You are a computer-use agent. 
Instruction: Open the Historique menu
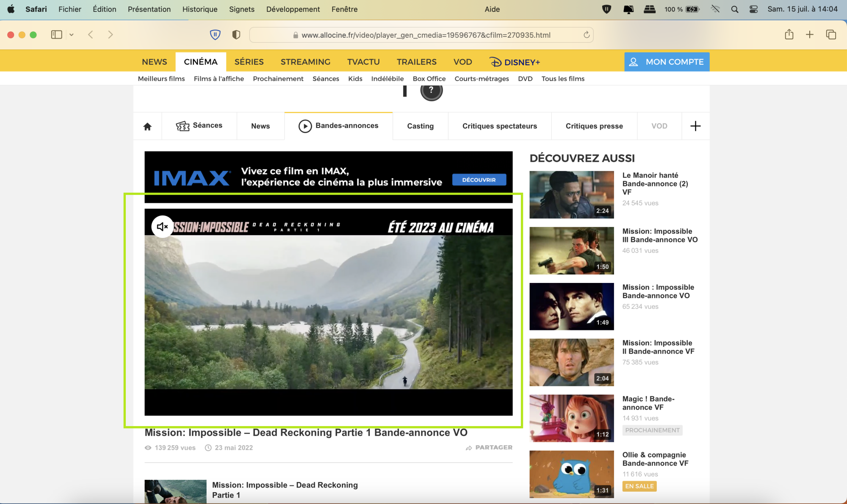199,9
